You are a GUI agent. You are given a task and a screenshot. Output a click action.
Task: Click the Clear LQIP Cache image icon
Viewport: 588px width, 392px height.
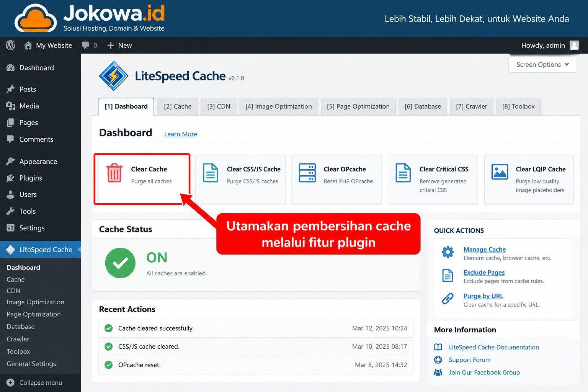(x=500, y=172)
